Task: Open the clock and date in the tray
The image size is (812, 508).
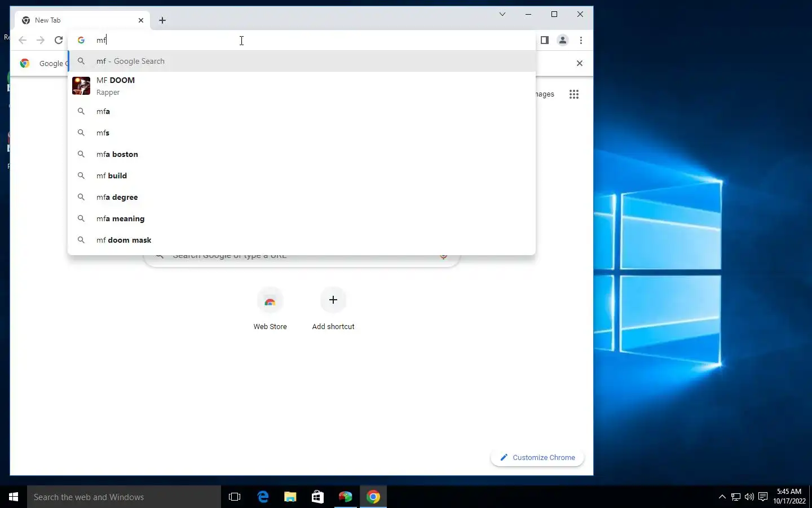Action: (789, 497)
